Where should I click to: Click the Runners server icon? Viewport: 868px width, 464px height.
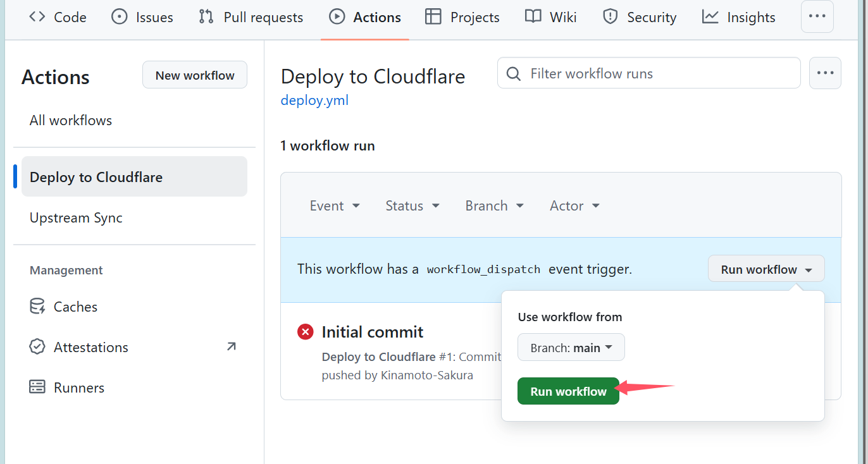(x=37, y=387)
